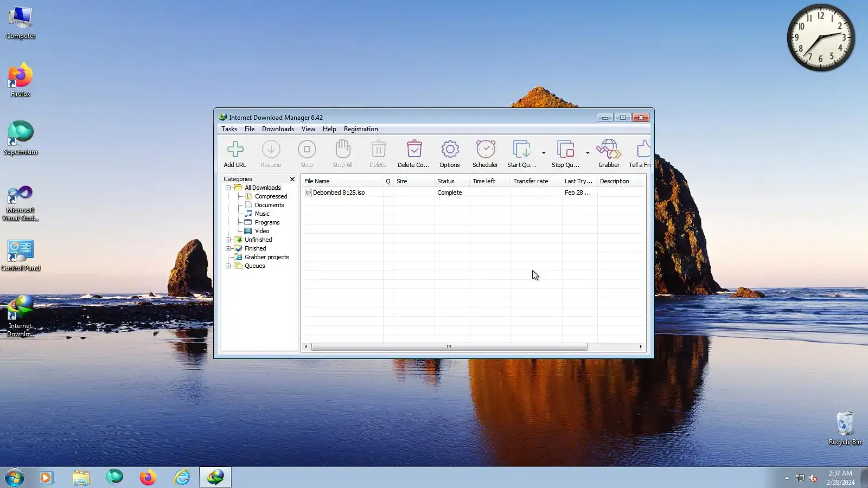Open the Help menu
This screenshot has height=488, width=868.
click(x=329, y=129)
